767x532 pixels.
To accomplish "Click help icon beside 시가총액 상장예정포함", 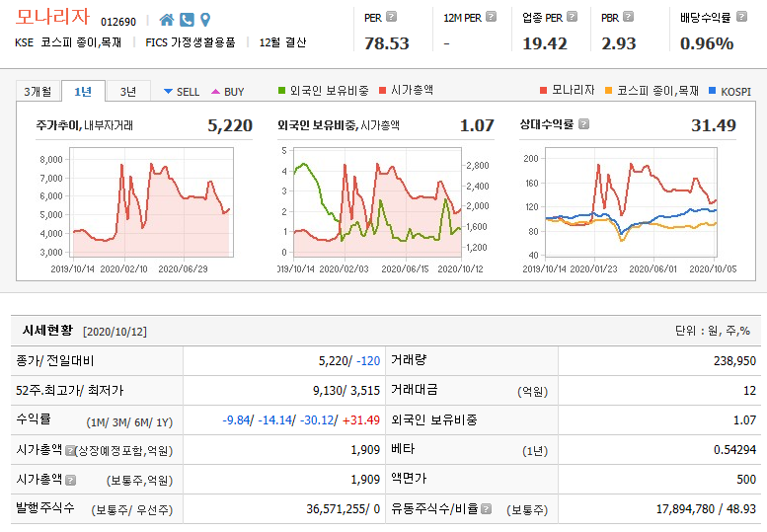I will (70, 450).
